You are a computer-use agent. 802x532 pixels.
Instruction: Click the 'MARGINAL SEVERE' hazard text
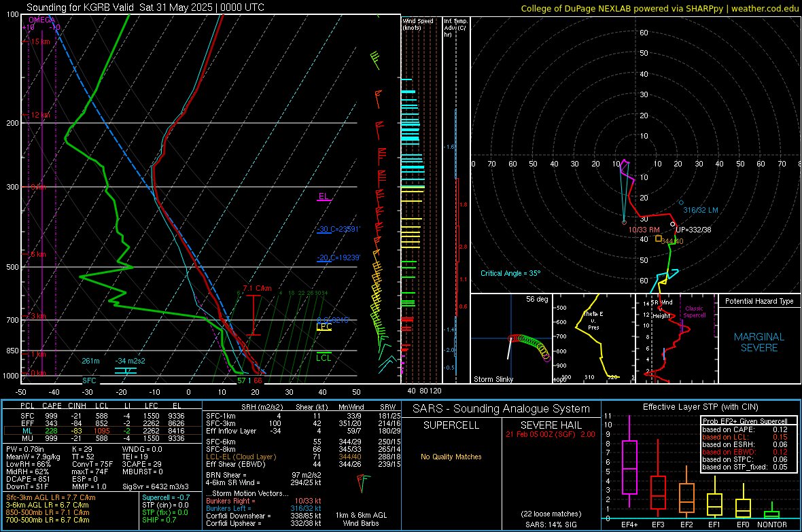(x=759, y=342)
